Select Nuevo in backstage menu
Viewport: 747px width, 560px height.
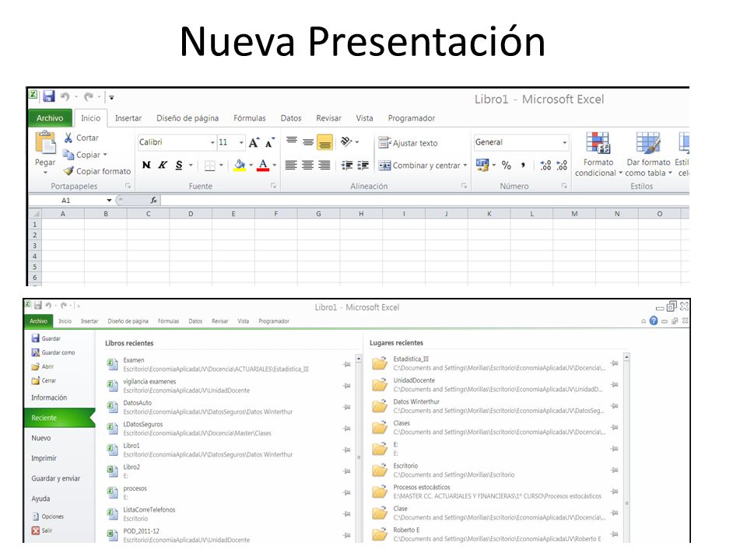pyautogui.click(x=41, y=438)
